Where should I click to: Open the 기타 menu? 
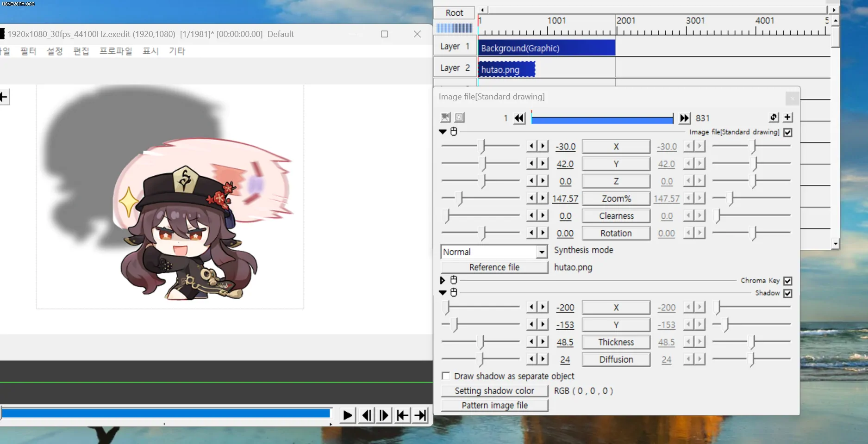pyautogui.click(x=177, y=51)
